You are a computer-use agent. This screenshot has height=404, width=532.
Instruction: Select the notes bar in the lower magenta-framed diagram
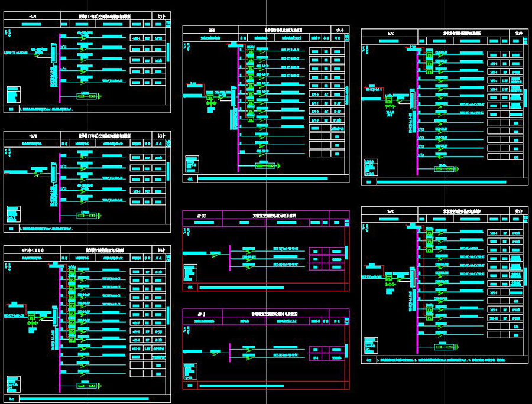point(242,386)
